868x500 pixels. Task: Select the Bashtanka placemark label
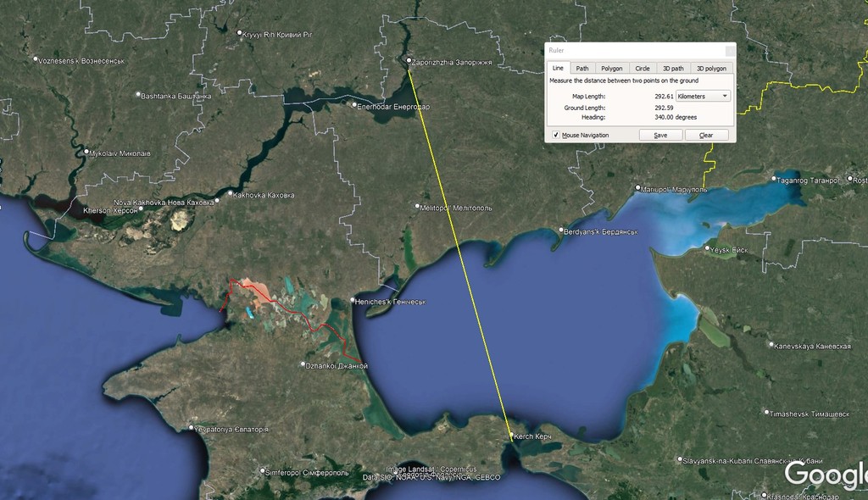click(176, 97)
